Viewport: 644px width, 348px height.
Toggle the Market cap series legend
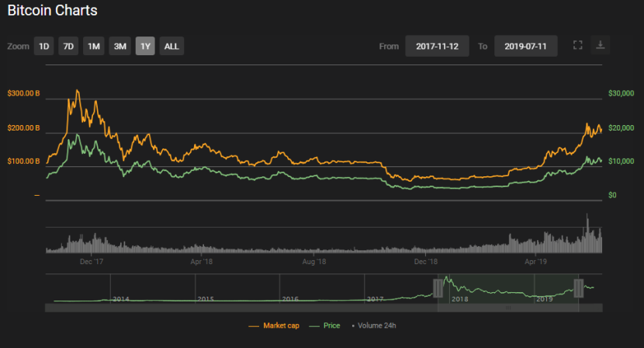[274, 325]
